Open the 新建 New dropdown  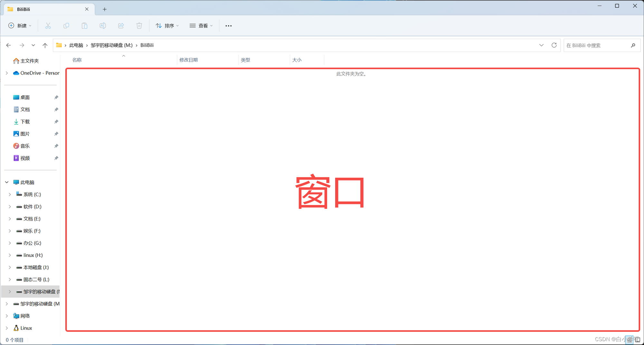point(20,26)
